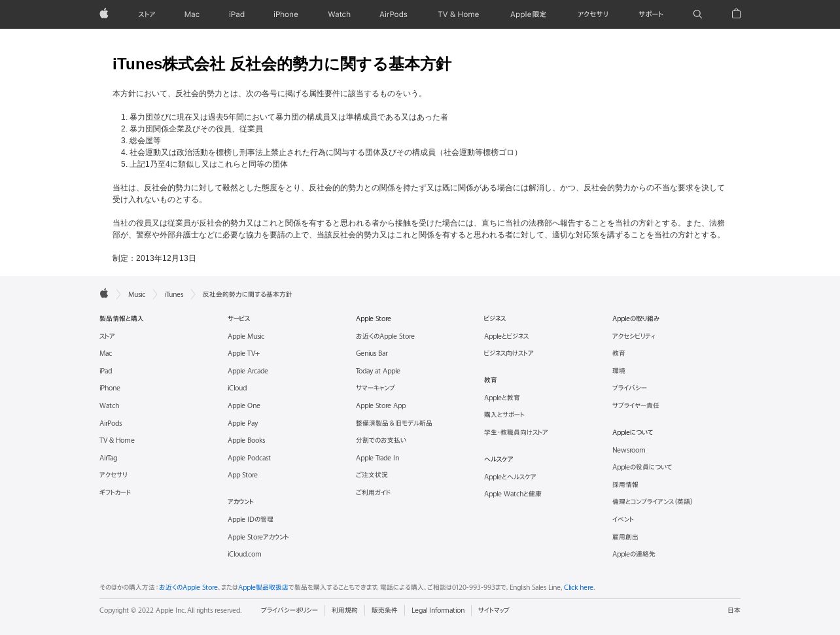Open Appleの連絡先 footer link
This screenshot has width=840, height=635.
634,554
